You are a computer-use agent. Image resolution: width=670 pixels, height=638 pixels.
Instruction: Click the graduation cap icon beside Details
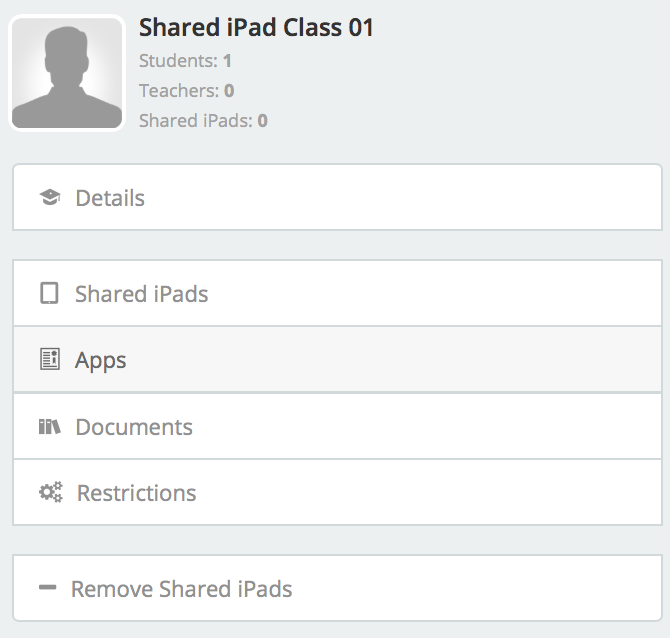(50, 197)
